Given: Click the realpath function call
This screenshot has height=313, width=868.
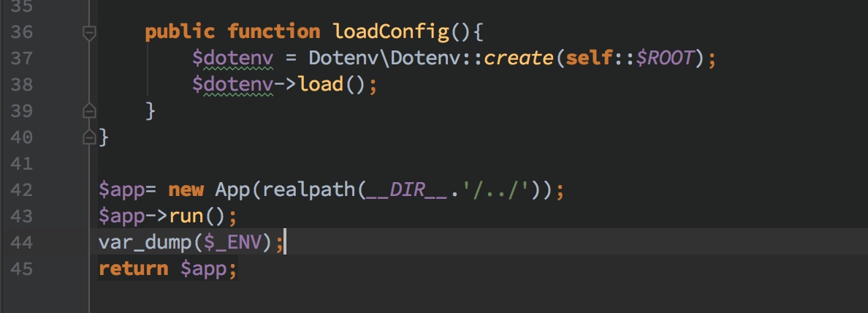Looking at the screenshot, I should click(310, 190).
